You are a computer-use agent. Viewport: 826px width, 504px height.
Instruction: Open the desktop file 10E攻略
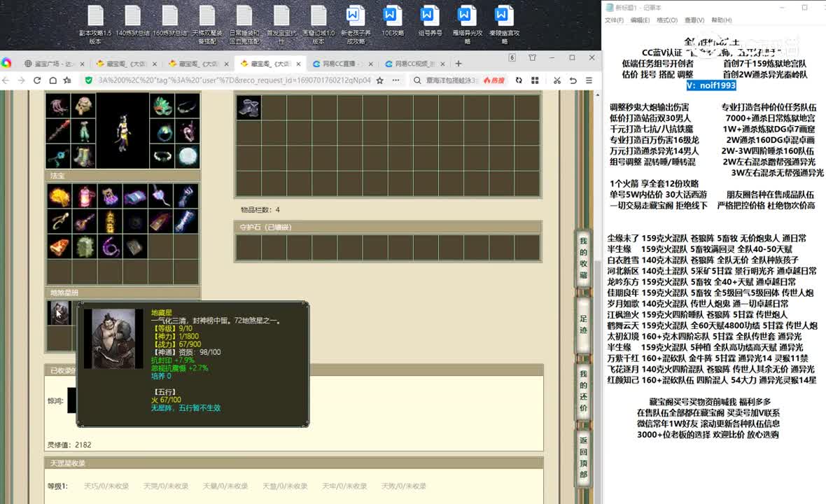(x=393, y=21)
